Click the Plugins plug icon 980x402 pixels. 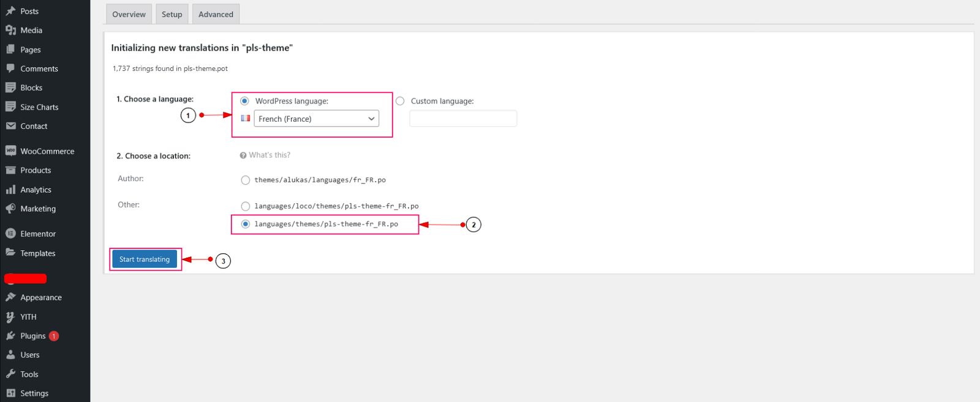tap(10, 336)
